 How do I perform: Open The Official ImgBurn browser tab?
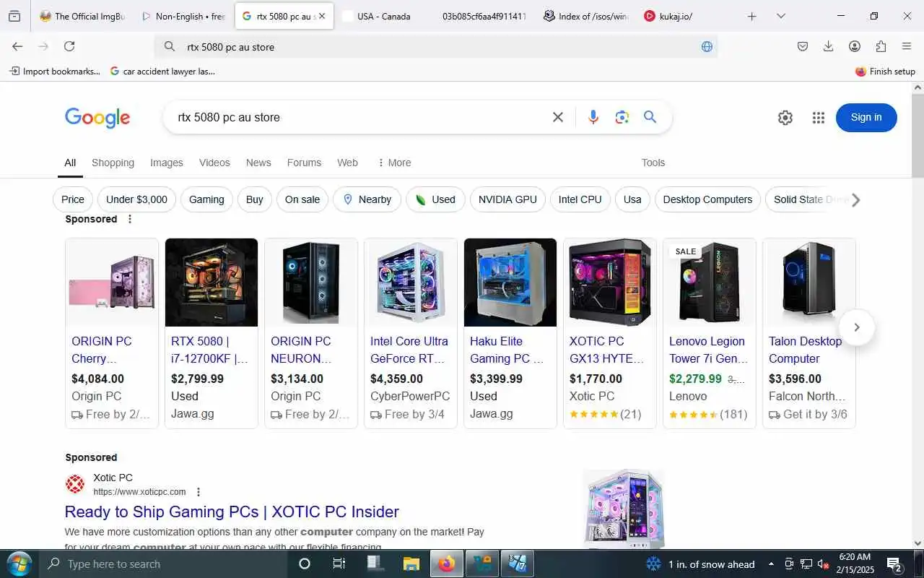coord(82,16)
